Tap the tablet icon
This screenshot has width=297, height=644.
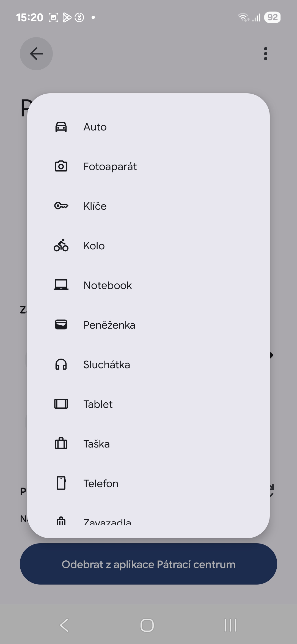(x=61, y=404)
